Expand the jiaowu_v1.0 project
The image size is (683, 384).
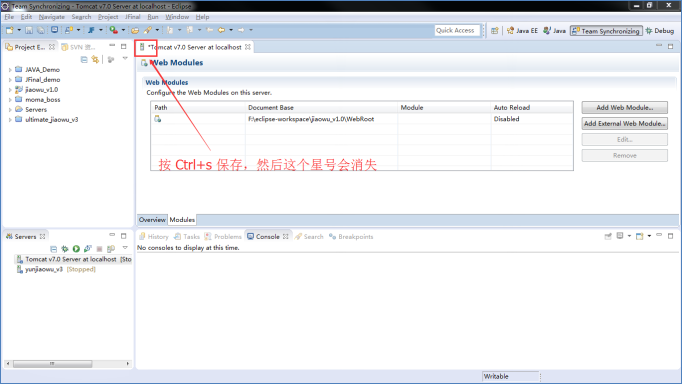[x=10, y=90]
